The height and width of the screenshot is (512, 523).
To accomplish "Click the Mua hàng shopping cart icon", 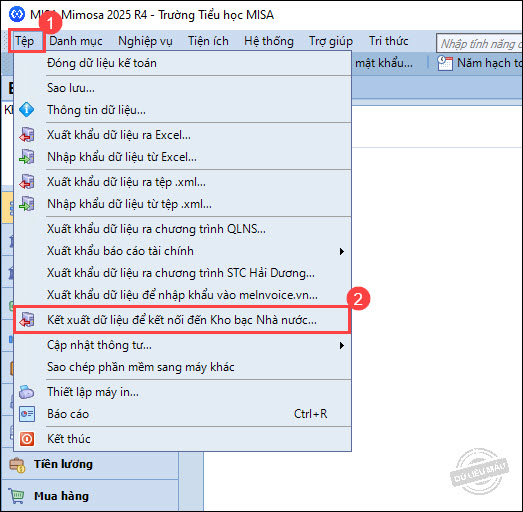I will pos(17,496).
